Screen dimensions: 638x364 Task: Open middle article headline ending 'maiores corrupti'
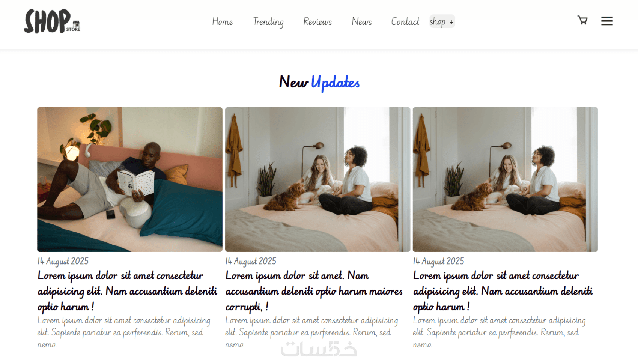tap(314, 291)
